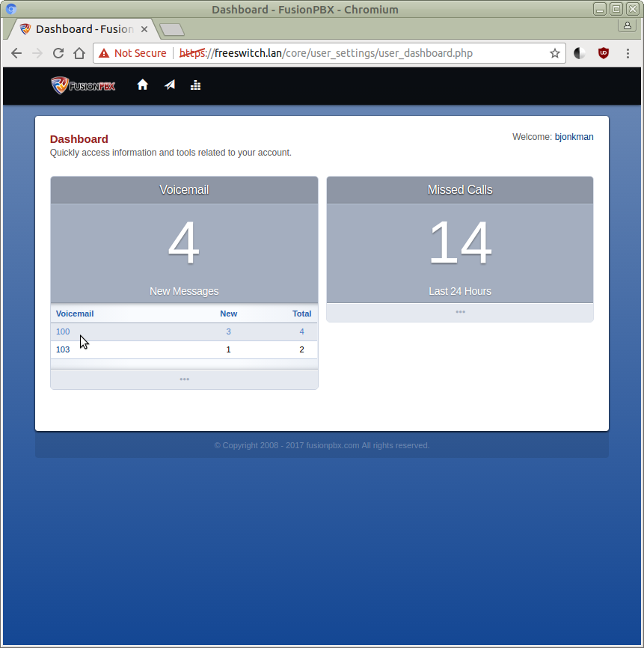This screenshot has width=644, height=648.
Task: Click the Not Secure warning indicator
Action: (132, 53)
